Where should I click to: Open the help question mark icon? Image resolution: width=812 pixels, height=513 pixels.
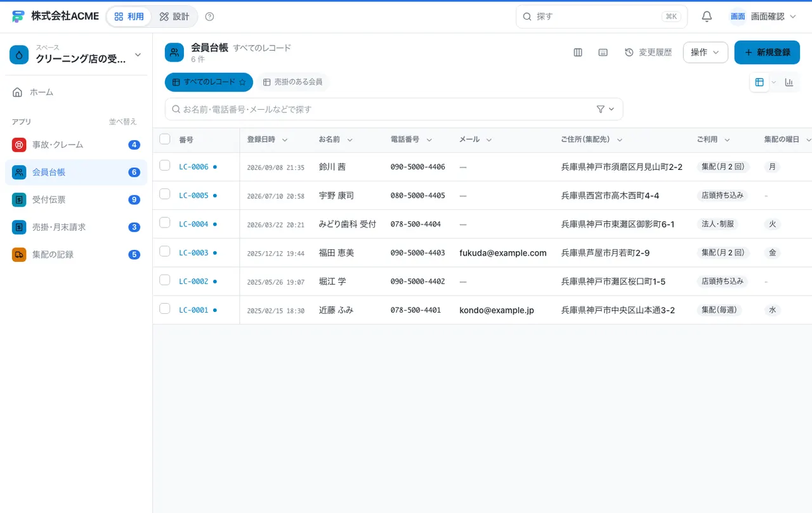click(x=210, y=16)
